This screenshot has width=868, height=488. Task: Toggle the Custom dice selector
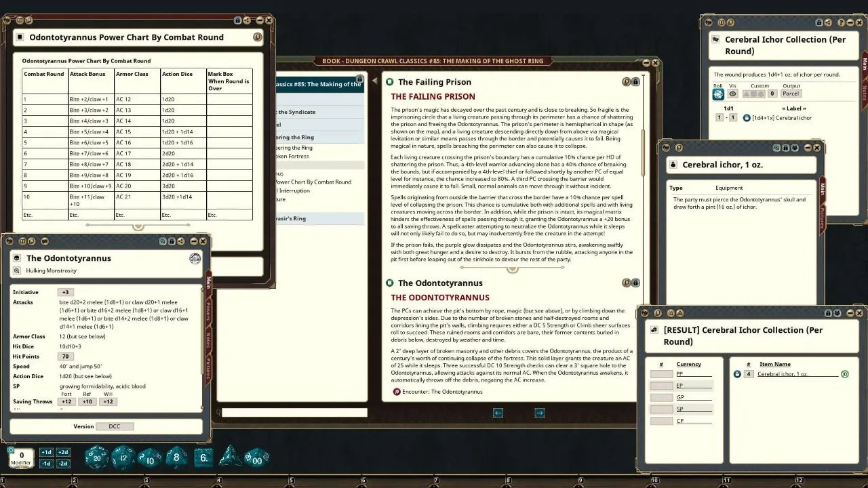[754, 94]
